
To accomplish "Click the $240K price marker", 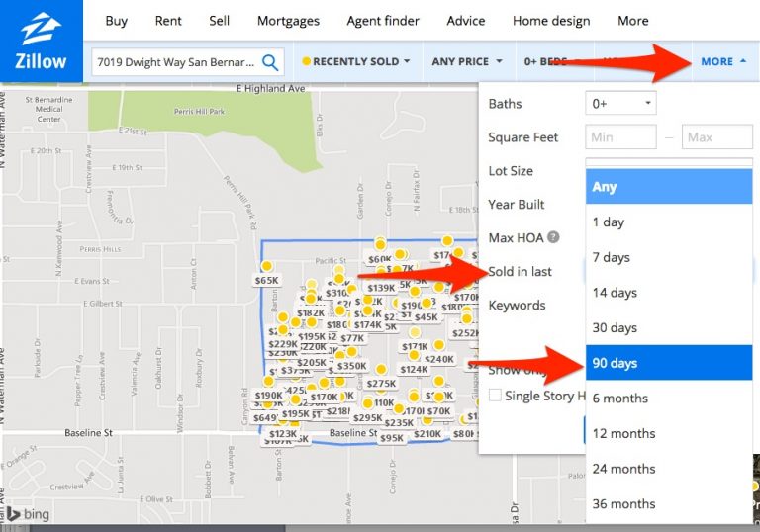I will [439, 359].
